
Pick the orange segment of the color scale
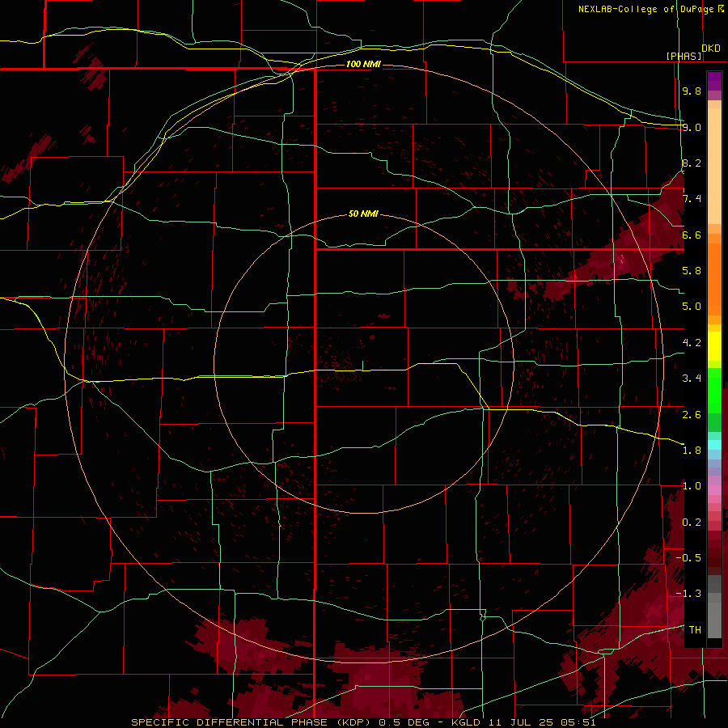coord(714,278)
